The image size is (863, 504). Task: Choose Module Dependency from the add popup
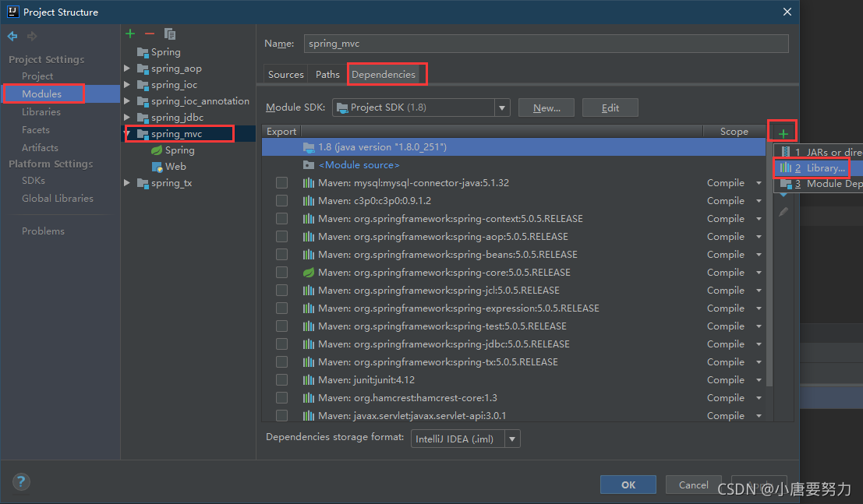coord(819,184)
